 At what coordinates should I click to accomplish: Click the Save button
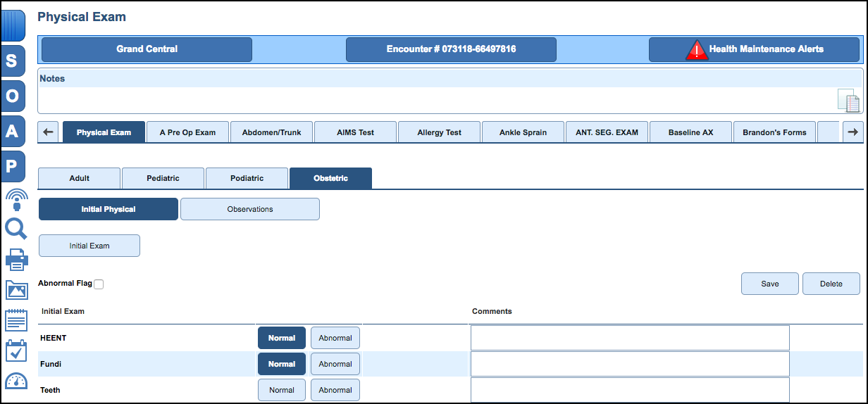click(x=769, y=284)
